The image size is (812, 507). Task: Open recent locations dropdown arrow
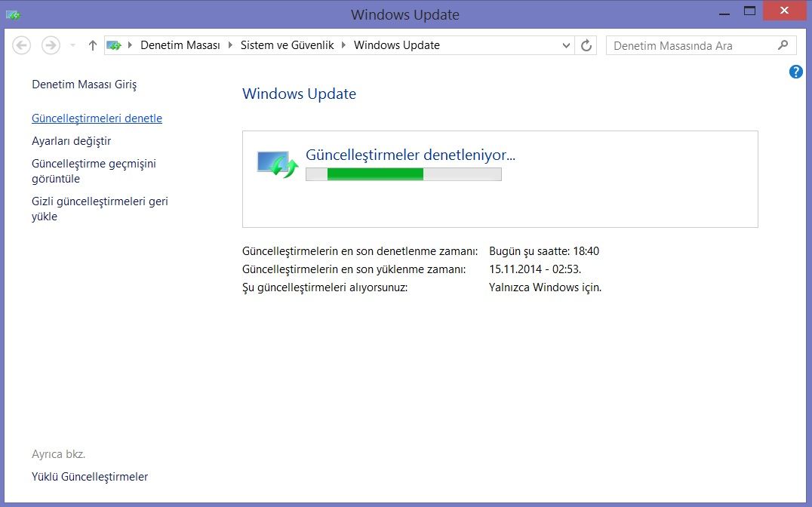(x=73, y=45)
